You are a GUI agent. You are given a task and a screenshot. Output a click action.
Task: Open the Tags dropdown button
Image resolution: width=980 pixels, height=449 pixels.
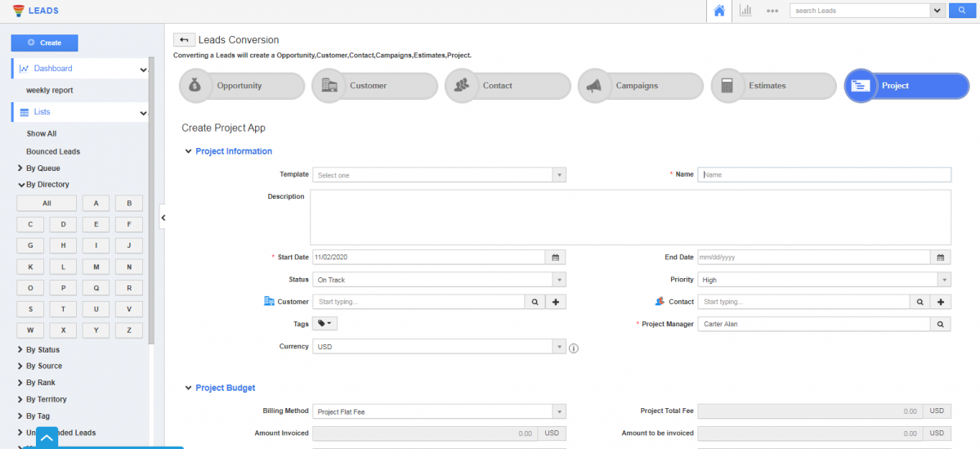point(324,324)
